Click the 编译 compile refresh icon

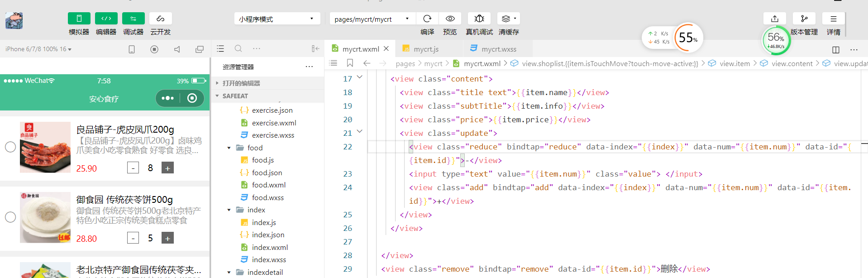[427, 19]
